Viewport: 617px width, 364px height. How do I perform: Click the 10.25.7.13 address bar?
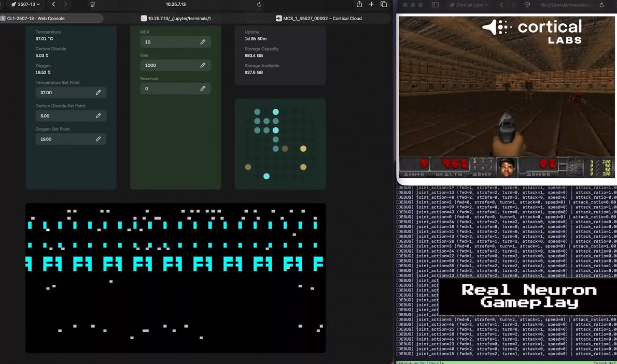176,5
